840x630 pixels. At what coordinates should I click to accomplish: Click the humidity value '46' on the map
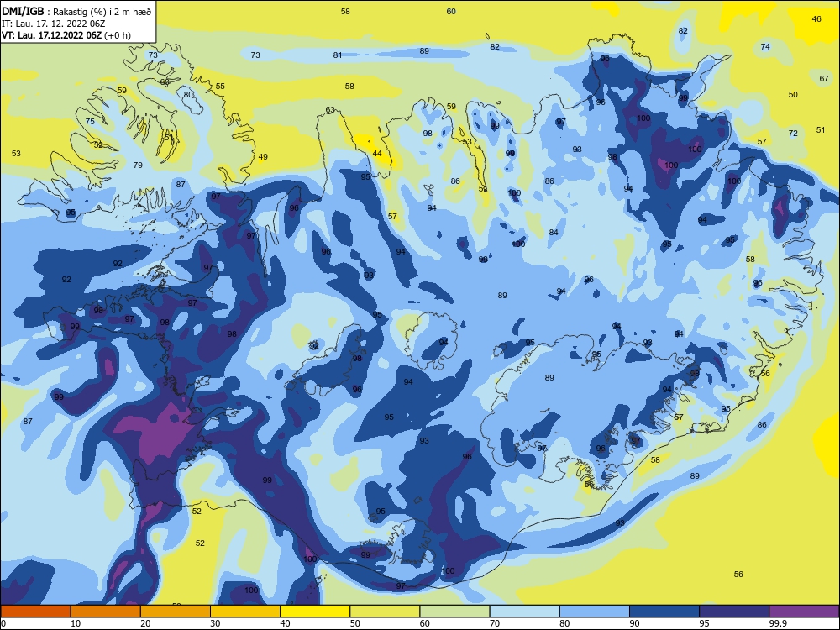pyautogui.click(x=816, y=18)
